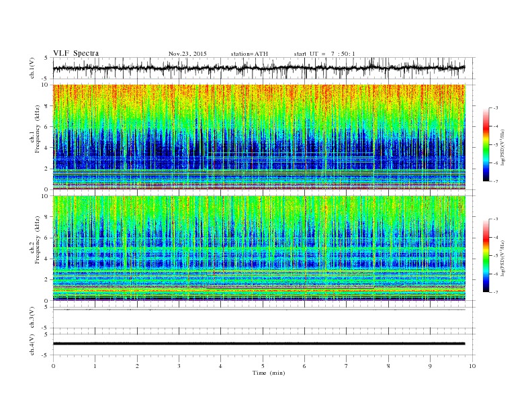
Task: Click time-axis tick label "0"
Action: [53, 366]
